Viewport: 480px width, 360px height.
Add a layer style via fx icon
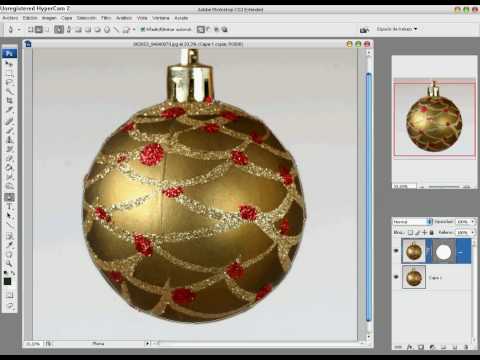[x=410, y=347]
